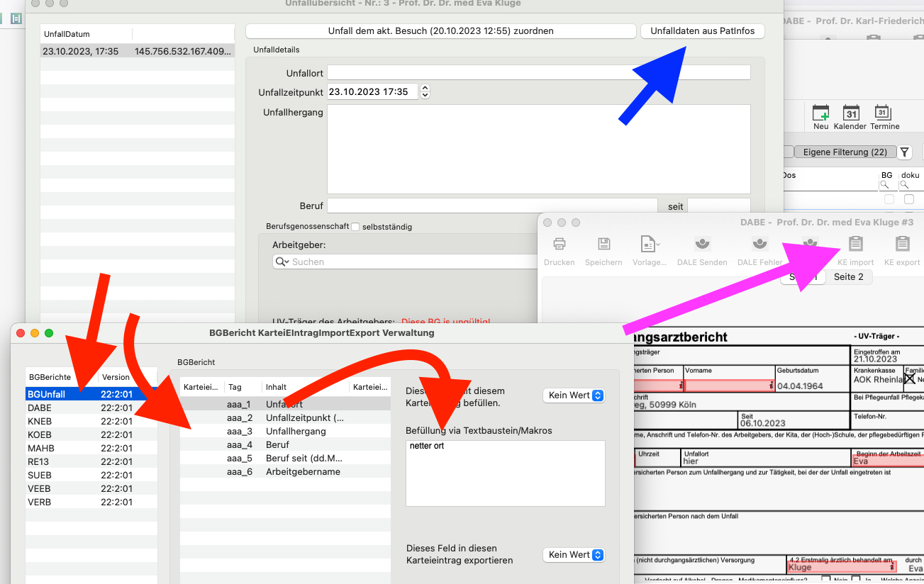Select the 23.10.2023, 17:35 accident row
The image size is (924, 584).
(x=137, y=51)
